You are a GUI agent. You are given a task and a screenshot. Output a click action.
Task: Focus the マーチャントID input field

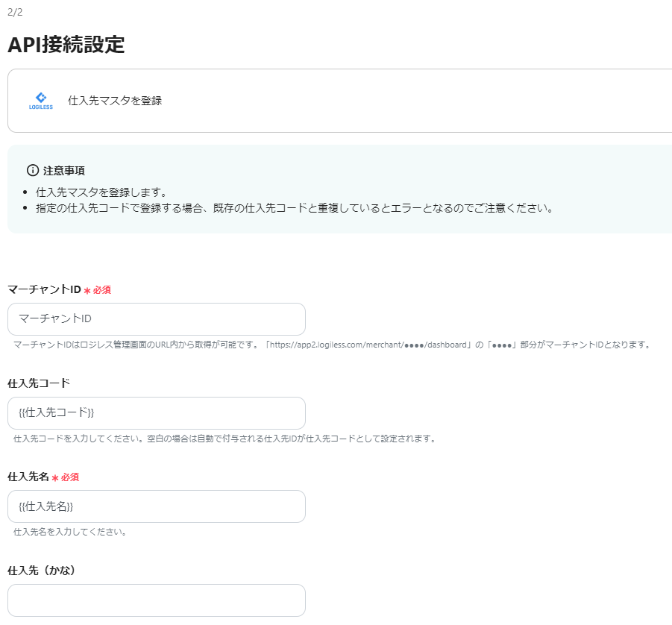(157, 319)
